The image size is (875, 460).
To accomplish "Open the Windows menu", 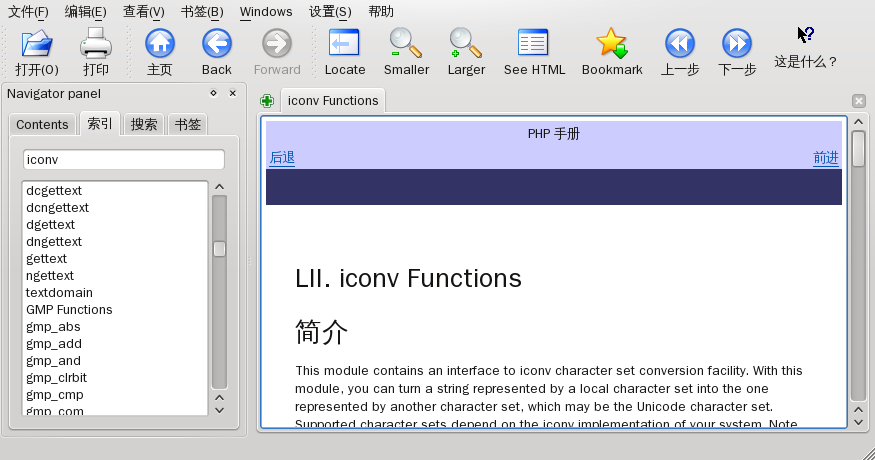I will [x=266, y=12].
